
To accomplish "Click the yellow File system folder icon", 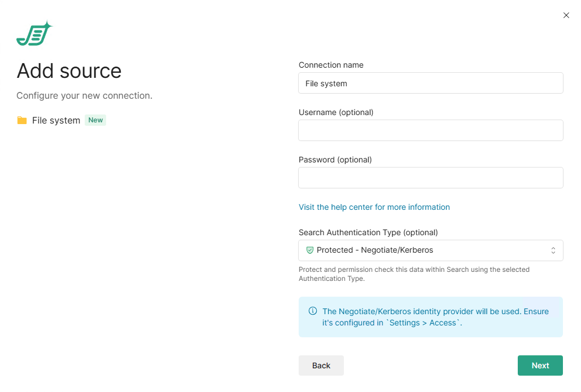I will pos(22,120).
